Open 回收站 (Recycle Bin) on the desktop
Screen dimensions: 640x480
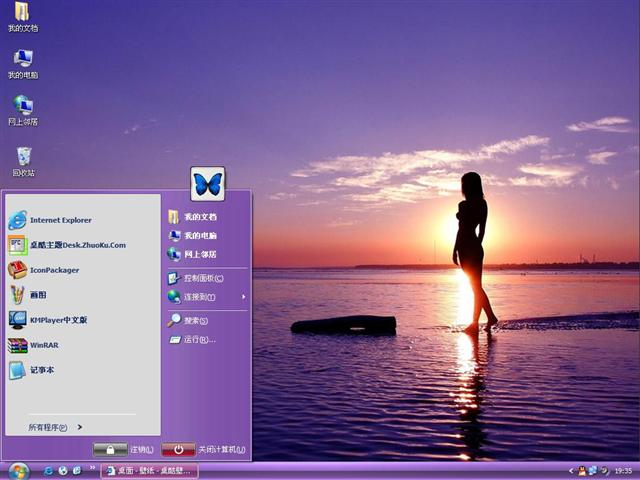[x=23, y=157]
